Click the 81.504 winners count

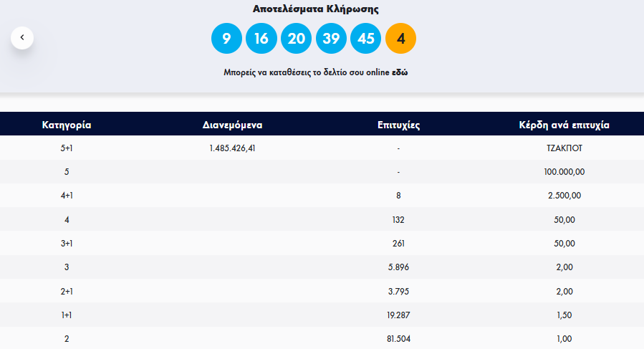coord(398,338)
